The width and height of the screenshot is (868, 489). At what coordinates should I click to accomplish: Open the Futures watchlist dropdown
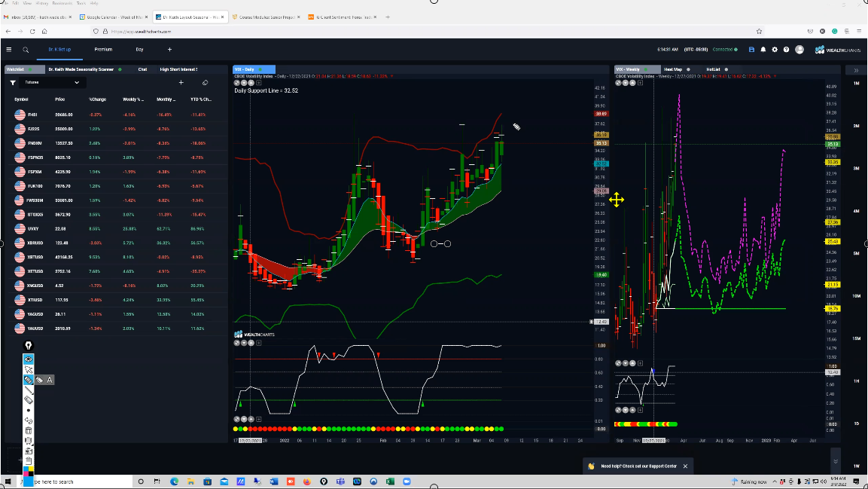click(51, 83)
